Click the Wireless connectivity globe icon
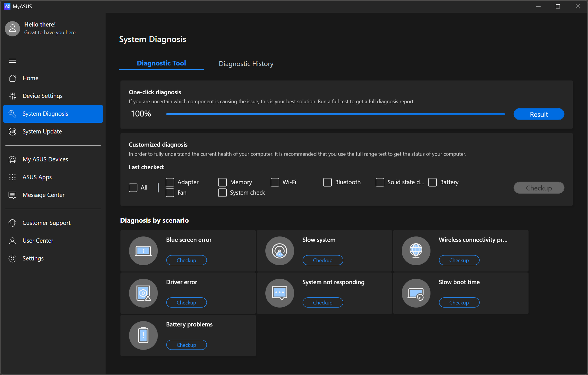The height and width of the screenshot is (375, 588). pyautogui.click(x=416, y=251)
